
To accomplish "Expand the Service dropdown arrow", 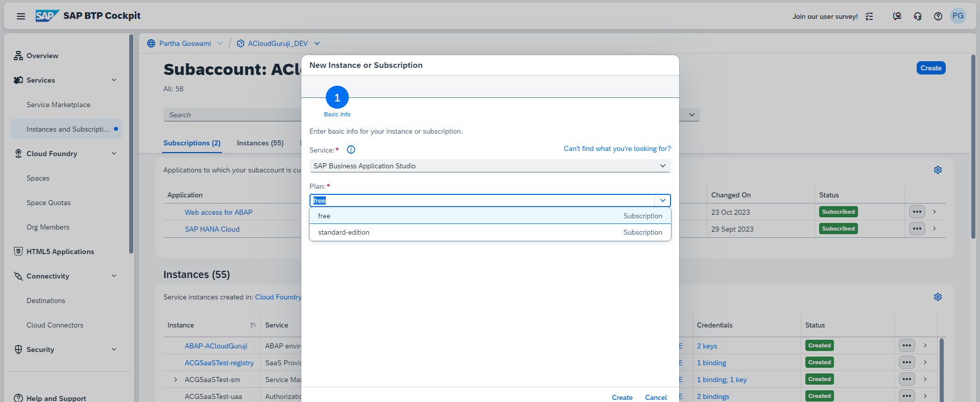I will [662, 166].
